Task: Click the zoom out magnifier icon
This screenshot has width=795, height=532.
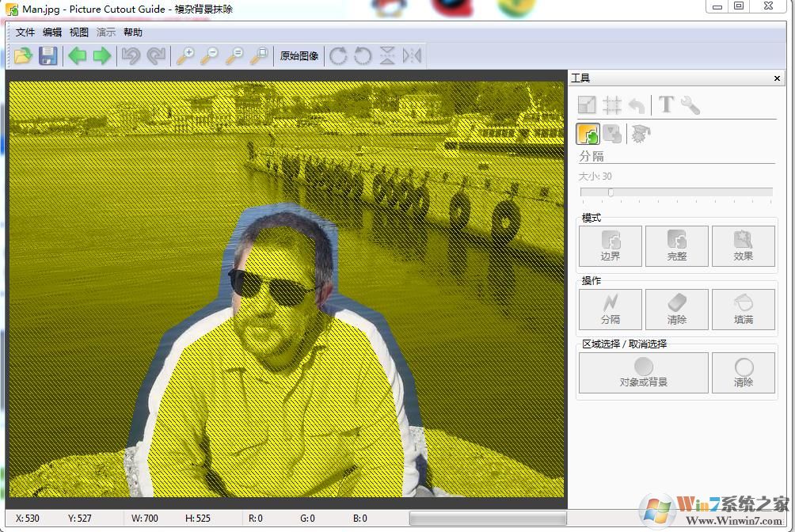Action: click(x=210, y=55)
